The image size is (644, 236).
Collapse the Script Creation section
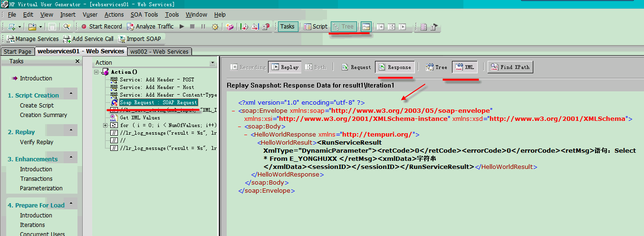click(70, 94)
